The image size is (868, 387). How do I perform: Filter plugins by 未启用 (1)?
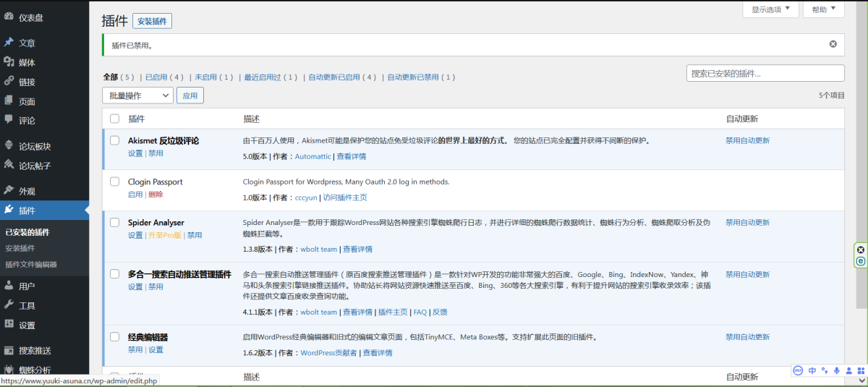click(214, 77)
